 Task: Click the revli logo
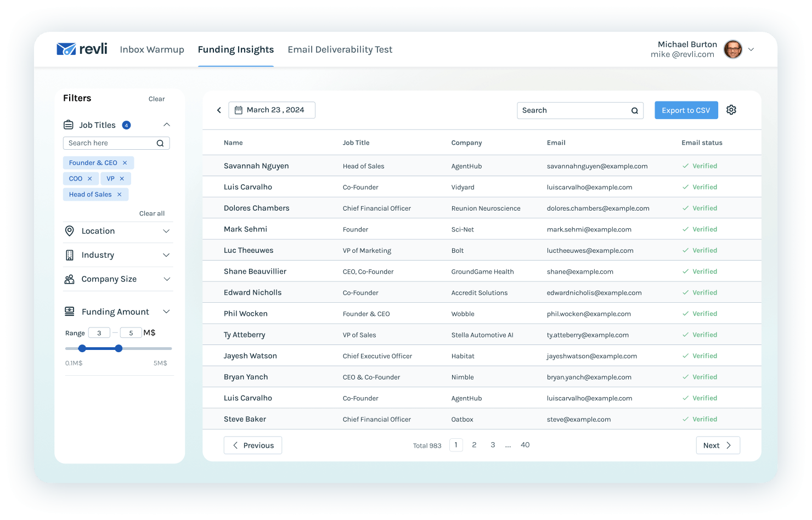(82, 49)
